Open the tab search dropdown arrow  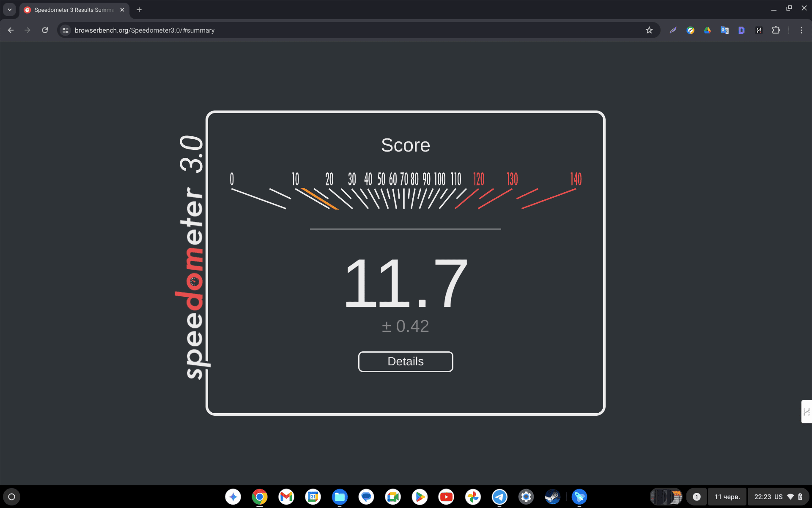(9, 10)
